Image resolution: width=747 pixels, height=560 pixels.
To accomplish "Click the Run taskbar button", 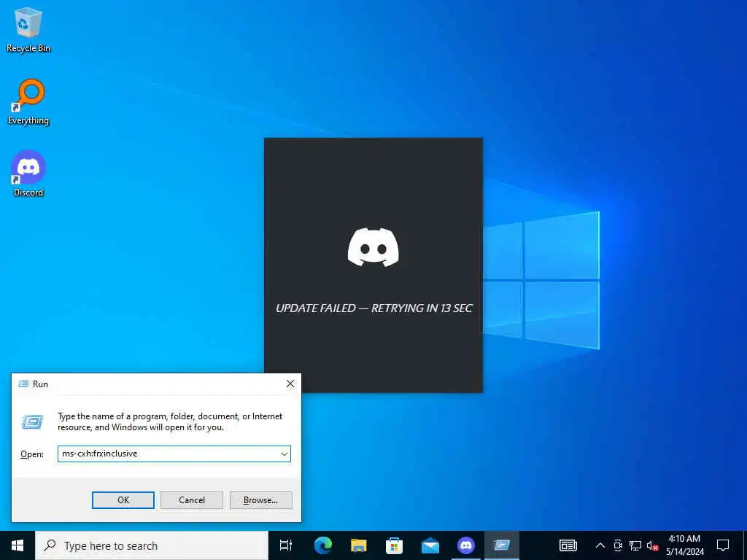I will click(502, 545).
